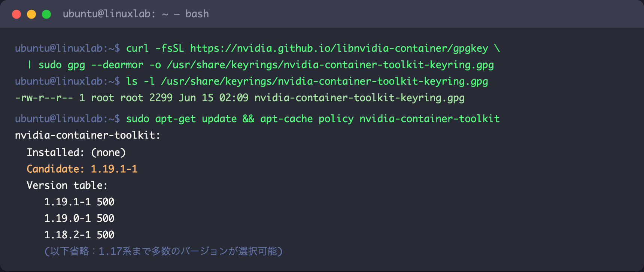Click the green maximize window button
The height and width of the screenshot is (272, 644).
[x=46, y=14]
